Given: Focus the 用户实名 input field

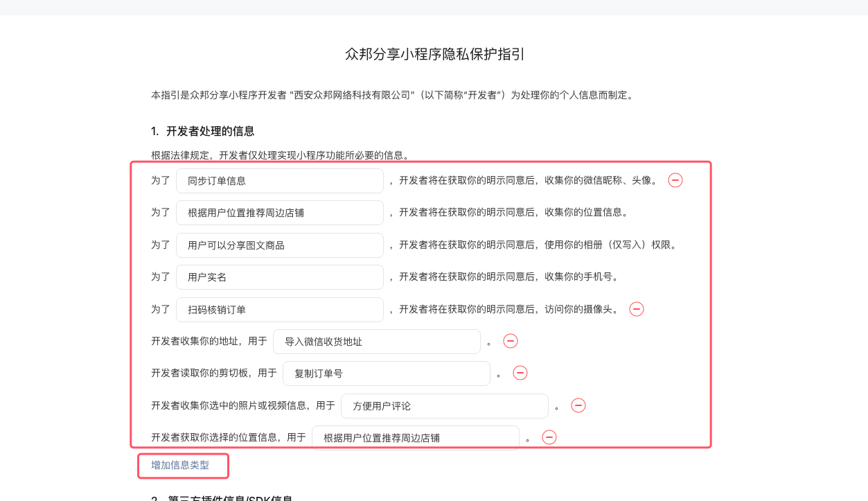Looking at the screenshot, I should (x=280, y=277).
